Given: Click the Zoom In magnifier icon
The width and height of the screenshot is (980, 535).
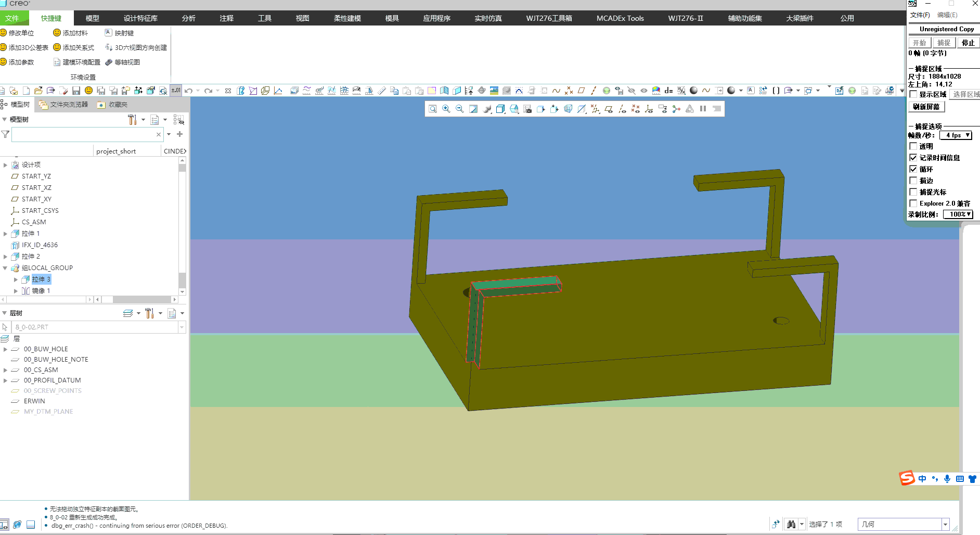Looking at the screenshot, I should pyautogui.click(x=446, y=109).
